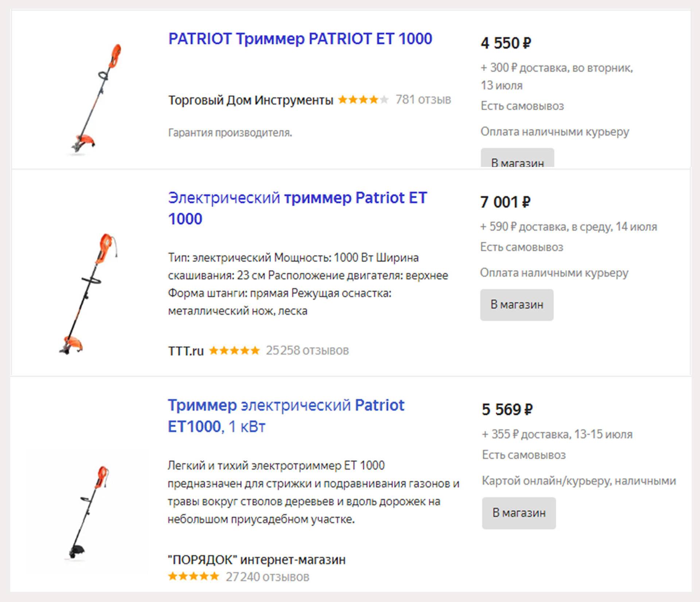Click the 4 550 ₽ price

point(506,43)
